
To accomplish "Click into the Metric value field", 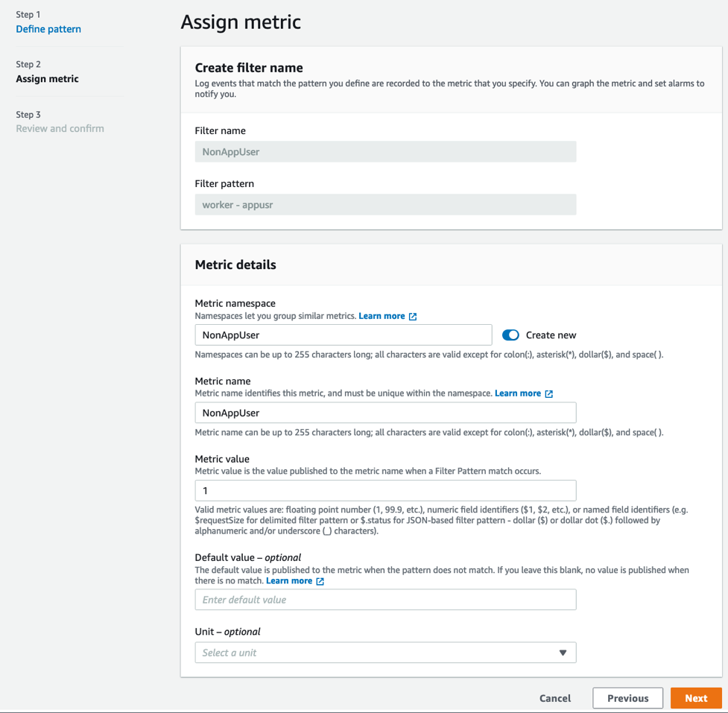I will click(385, 491).
